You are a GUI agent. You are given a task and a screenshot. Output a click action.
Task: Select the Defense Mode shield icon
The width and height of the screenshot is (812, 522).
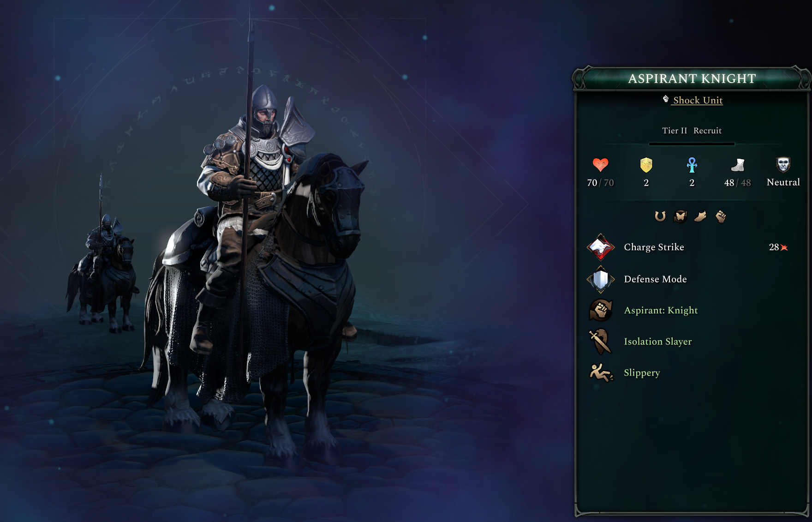(600, 279)
